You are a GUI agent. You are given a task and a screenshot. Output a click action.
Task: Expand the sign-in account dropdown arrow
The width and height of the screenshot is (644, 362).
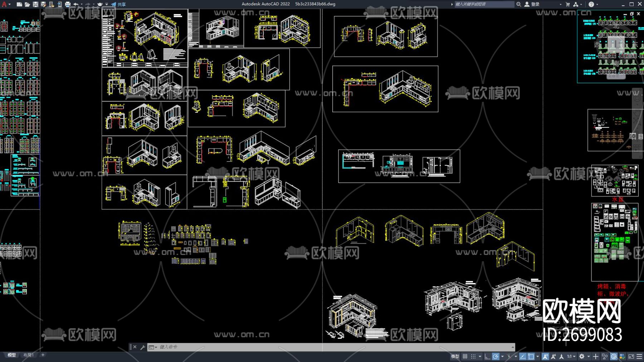(560, 4)
